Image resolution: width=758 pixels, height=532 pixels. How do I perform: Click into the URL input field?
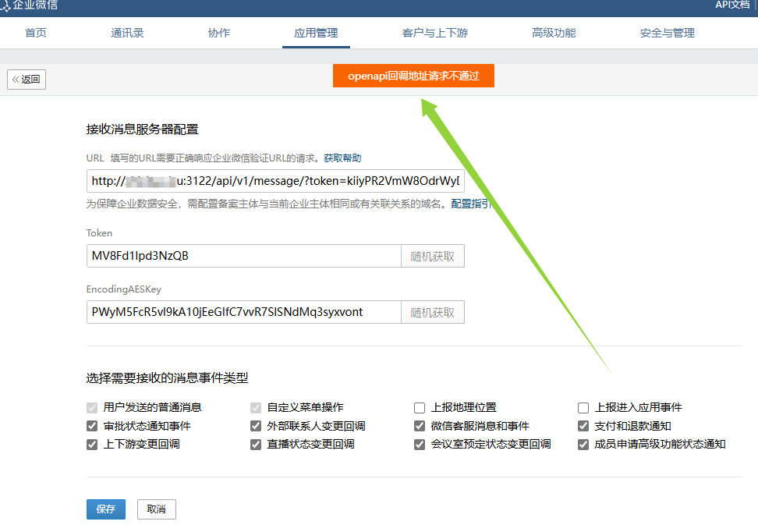275,181
